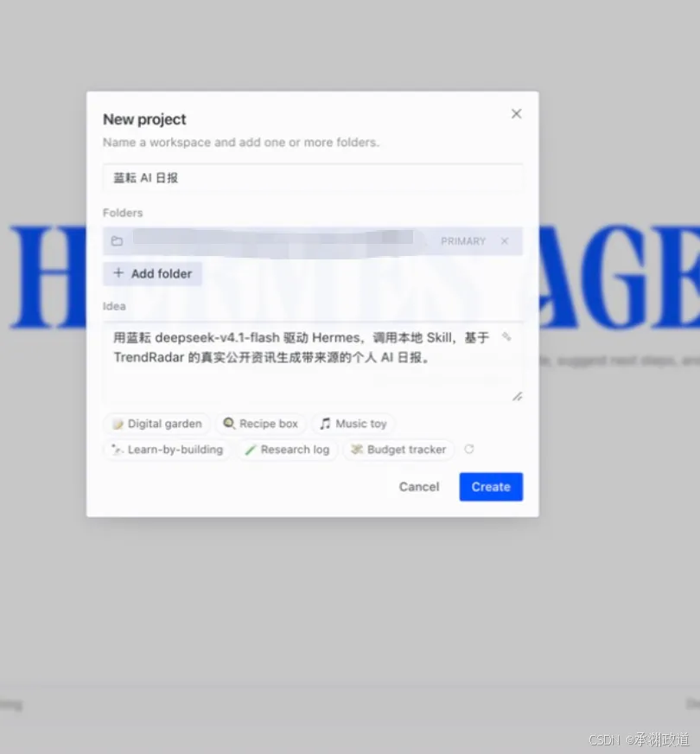The height and width of the screenshot is (754, 700).
Task: Click the project name input field
Action: 312,178
